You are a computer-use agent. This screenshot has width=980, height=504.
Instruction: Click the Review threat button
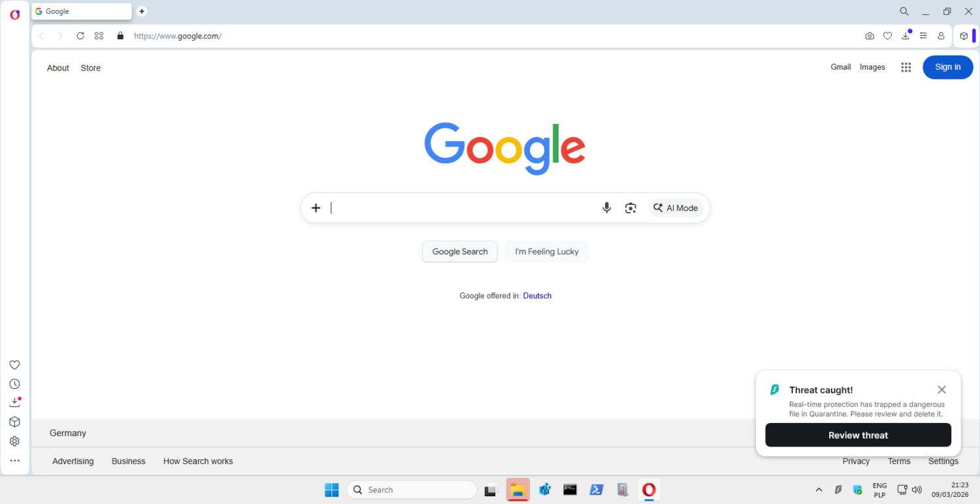point(858,435)
